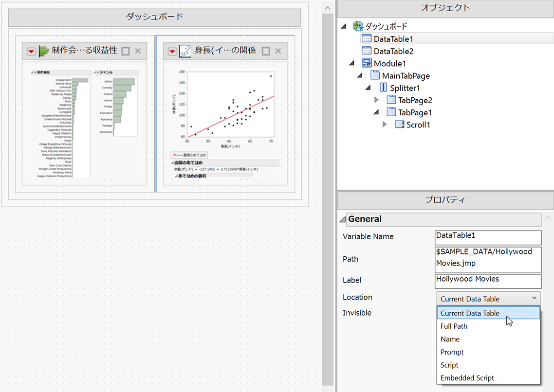Choose Script from Location list

pos(488,365)
